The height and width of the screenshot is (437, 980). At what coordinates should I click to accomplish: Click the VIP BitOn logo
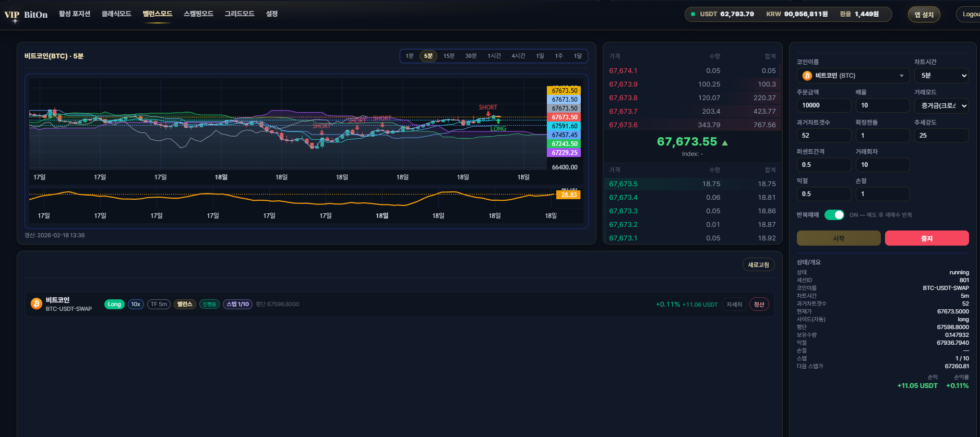tap(26, 15)
